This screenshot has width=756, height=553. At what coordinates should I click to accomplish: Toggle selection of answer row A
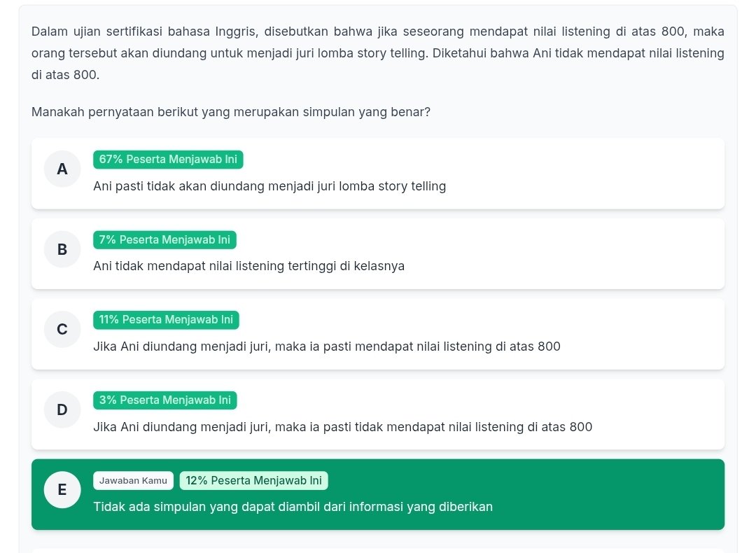[378, 173]
